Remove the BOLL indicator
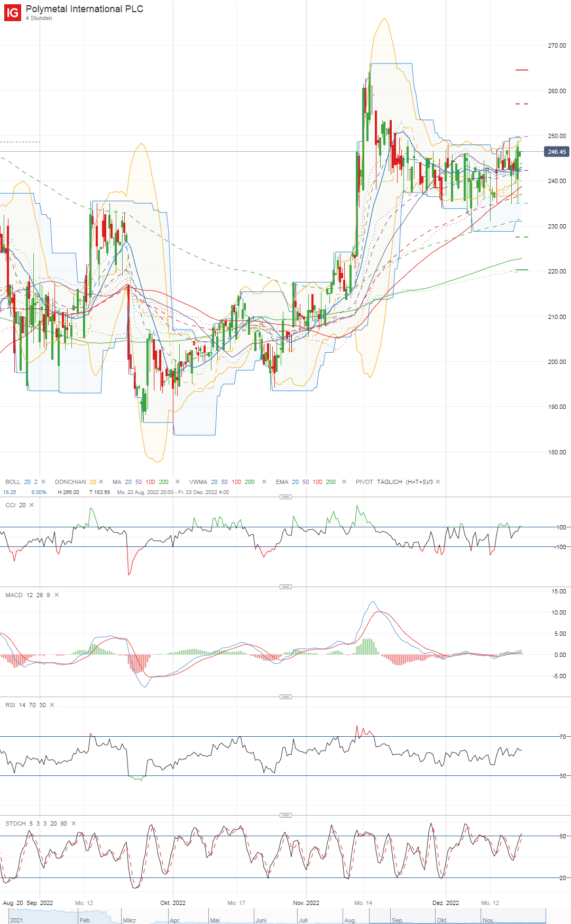This screenshot has width=571, height=924. click(43, 482)
